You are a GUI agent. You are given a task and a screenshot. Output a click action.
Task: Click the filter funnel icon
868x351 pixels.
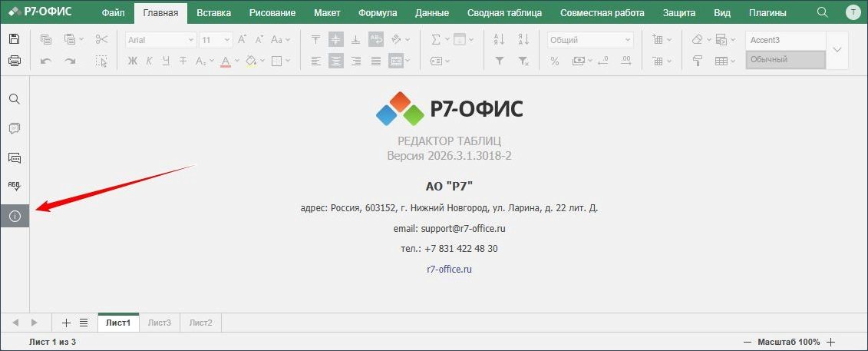pos(499,61)
